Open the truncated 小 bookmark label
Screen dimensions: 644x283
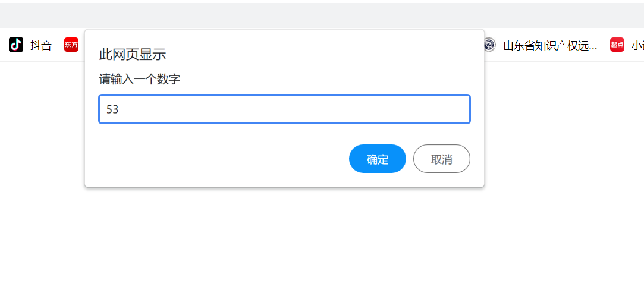[637, 45]
